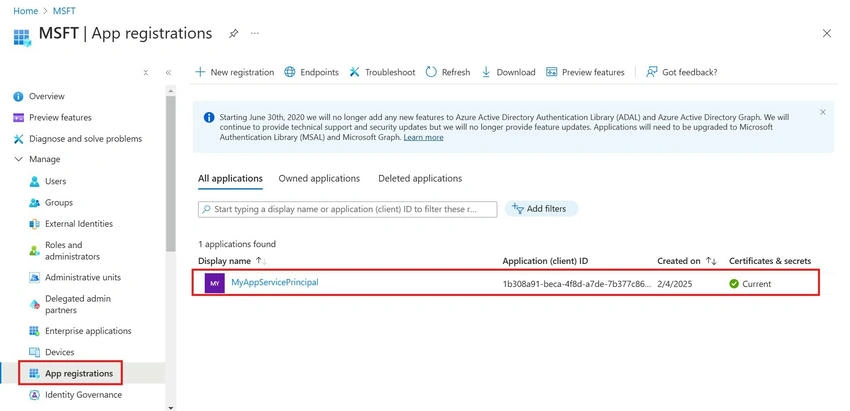The width and height of the screenshot is (850, 411).
Task: Dismiss the ADAL information banner
Action: coord(823,112)
